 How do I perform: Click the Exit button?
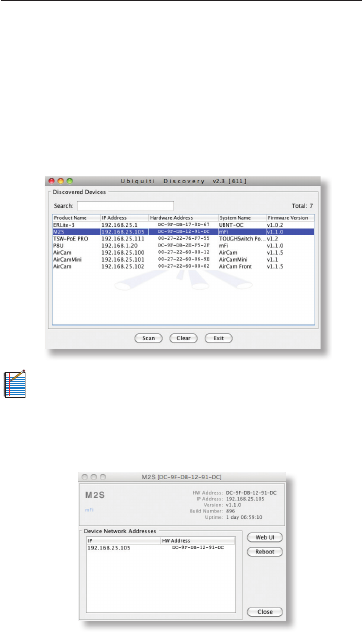click(219, 338)
